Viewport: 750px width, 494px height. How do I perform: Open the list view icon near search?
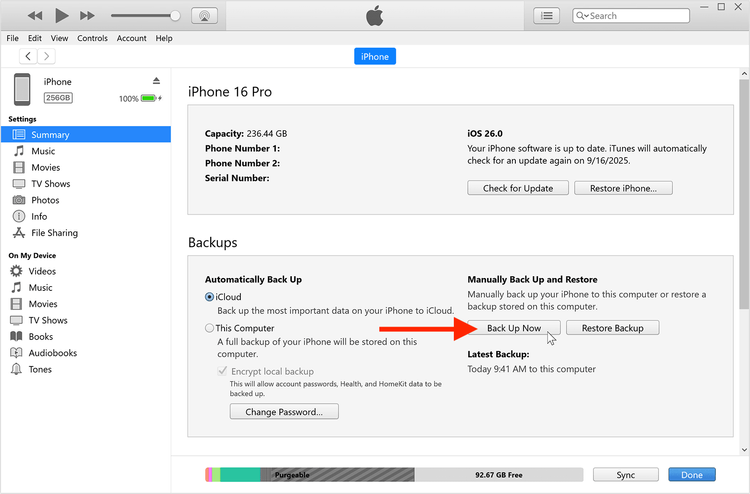click(547, 16)
